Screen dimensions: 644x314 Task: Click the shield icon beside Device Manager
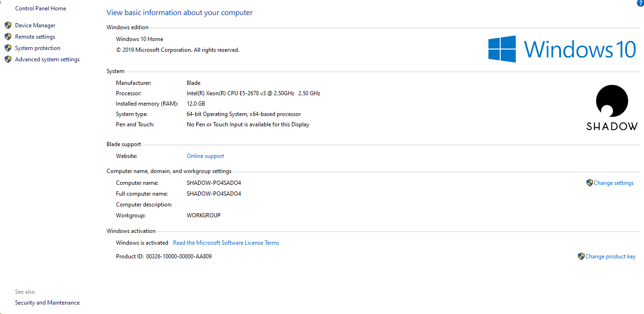click(x=8, y=25)
